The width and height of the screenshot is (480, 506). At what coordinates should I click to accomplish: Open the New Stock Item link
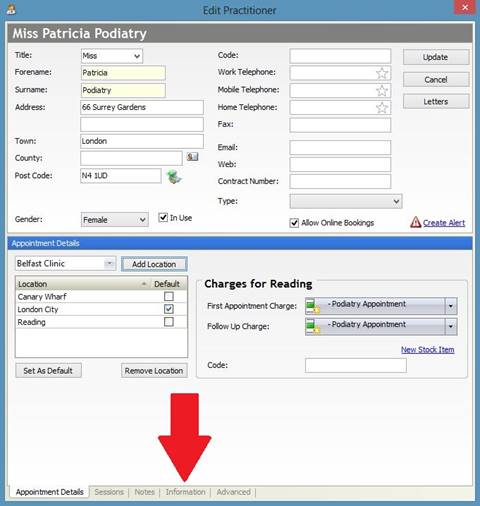pyautogui.click(x=427, y=350)
